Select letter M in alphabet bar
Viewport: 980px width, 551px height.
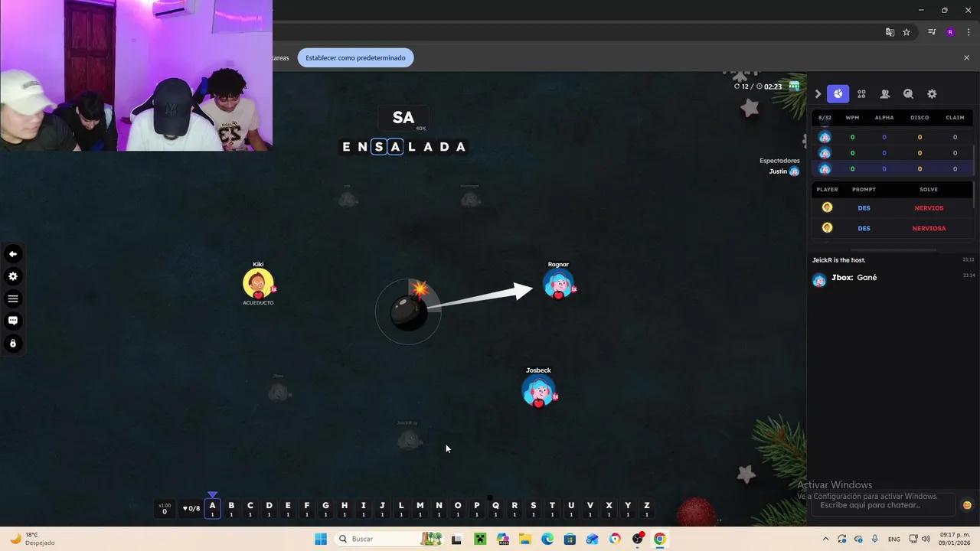click(420, 508)
